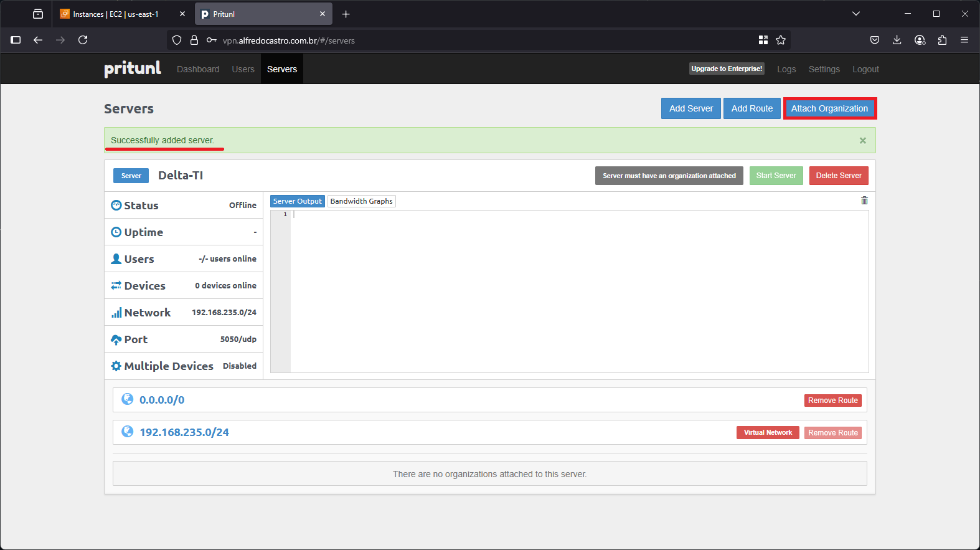Click the Port cloud upload icon
The image size is (980, 550).
pyautogui.click(x=116, y=339)
